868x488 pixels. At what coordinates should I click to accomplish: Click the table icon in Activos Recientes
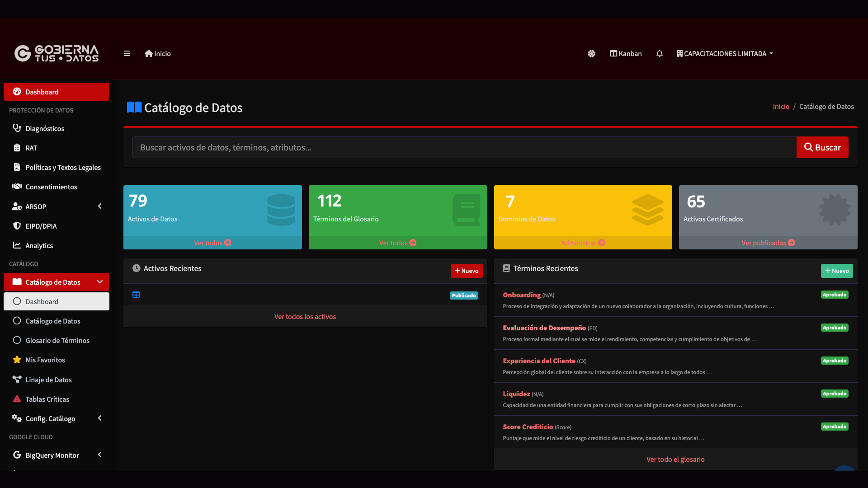click(136, 295)
